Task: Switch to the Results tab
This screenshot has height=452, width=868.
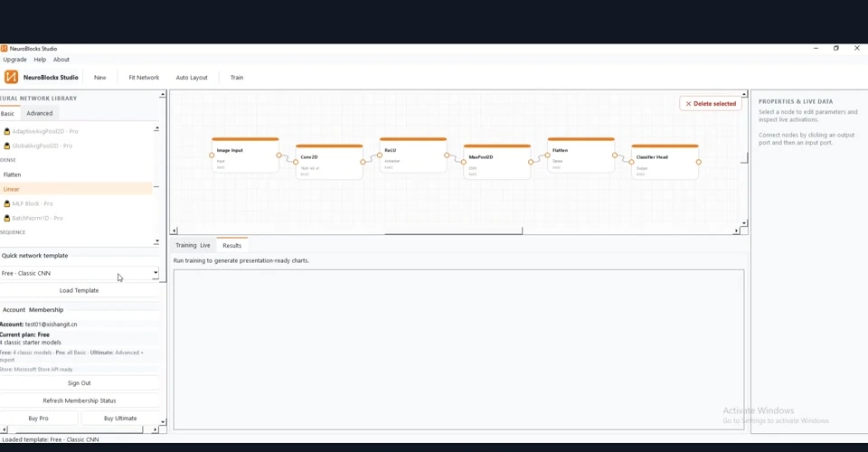Action: click(x=232, y=245)
